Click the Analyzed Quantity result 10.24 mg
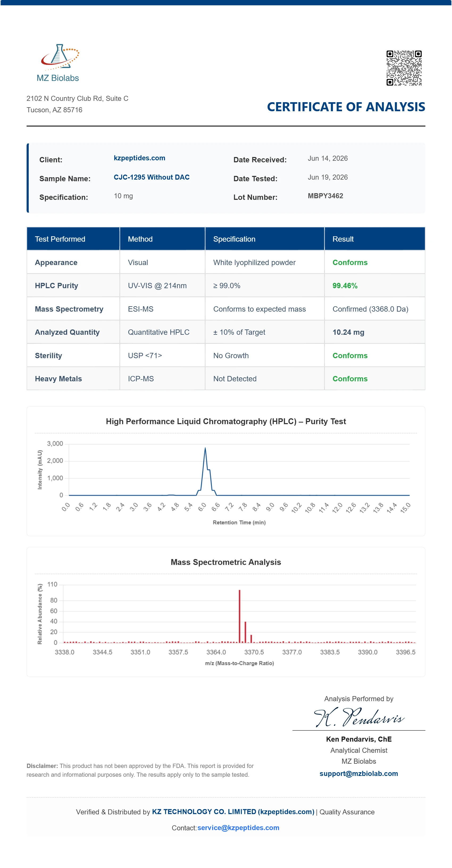 click(348, 332)
